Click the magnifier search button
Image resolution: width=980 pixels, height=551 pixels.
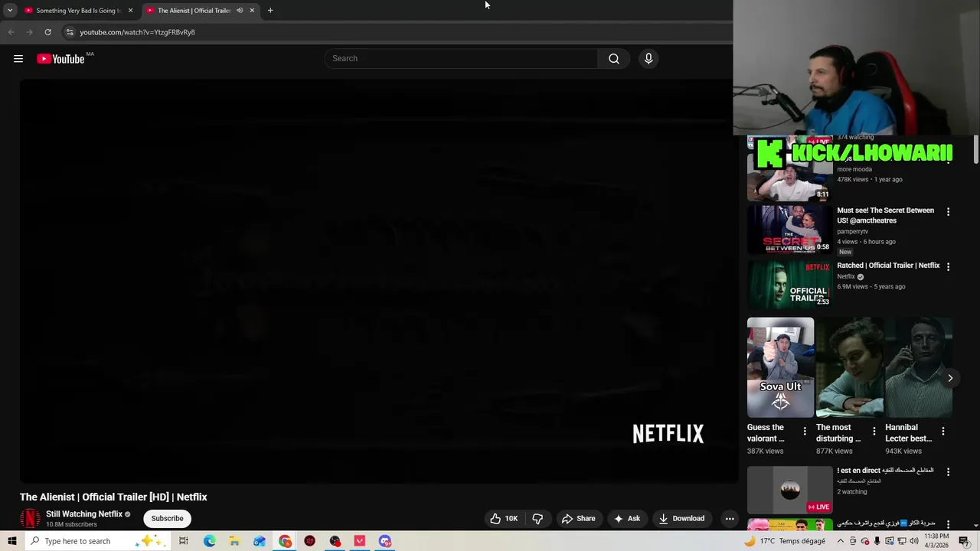[x=614, y=58]
